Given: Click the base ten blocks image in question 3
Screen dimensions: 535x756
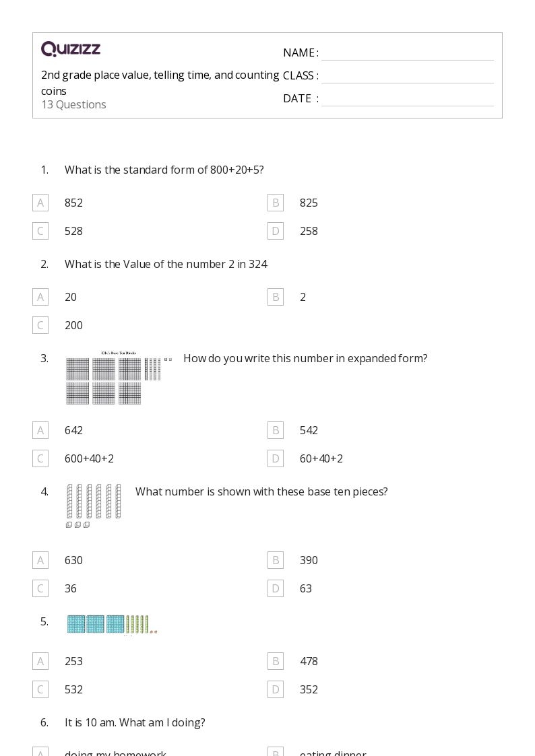Looking at the screenshot, I should [119, 378].
